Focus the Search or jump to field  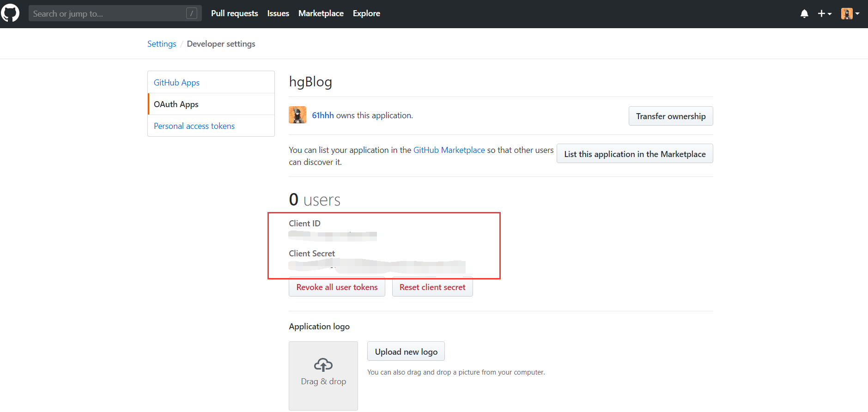click(x=115, y=13)
